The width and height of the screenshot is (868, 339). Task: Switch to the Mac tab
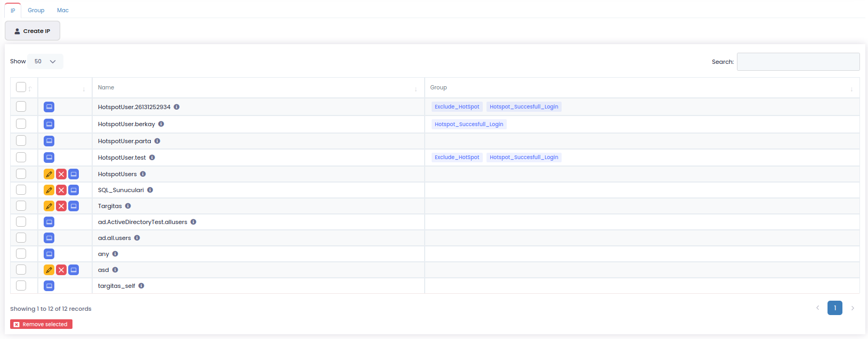click(x=63, y=10)
